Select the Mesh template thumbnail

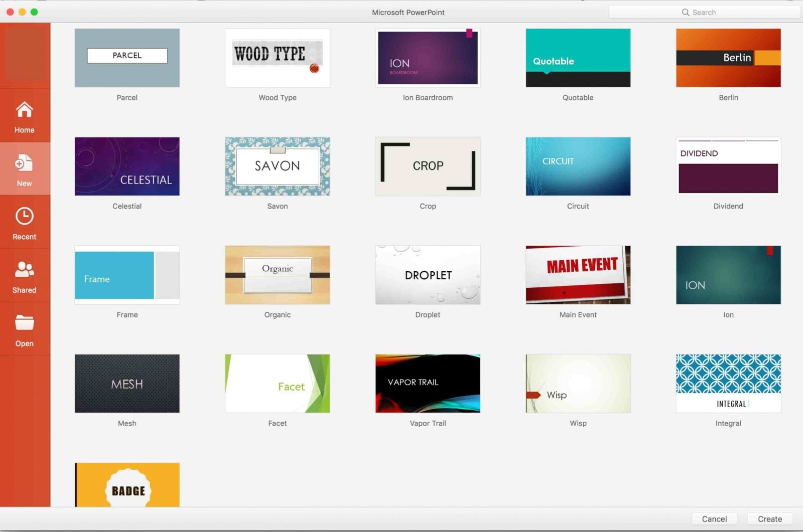tap(127, 384)
